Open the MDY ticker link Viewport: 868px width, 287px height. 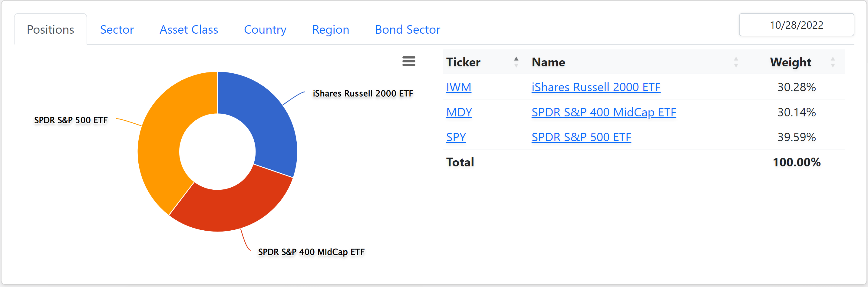pos(459,112)
